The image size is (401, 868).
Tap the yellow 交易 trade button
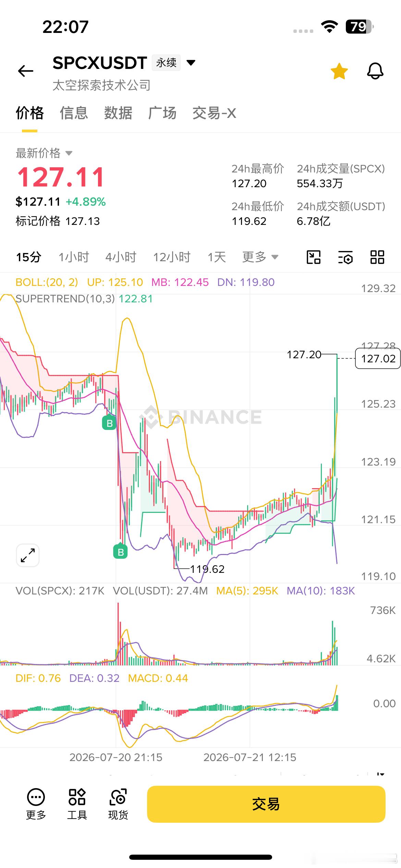pyautogui.click(x=266, y=804)
